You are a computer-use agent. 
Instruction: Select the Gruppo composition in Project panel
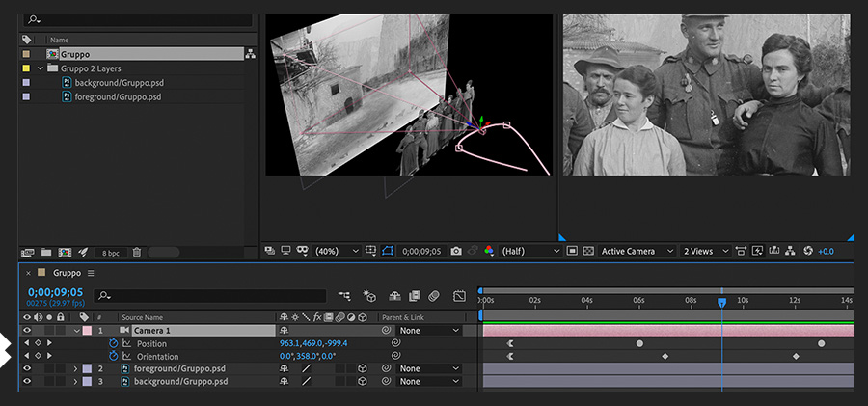[x=74, y=54]
